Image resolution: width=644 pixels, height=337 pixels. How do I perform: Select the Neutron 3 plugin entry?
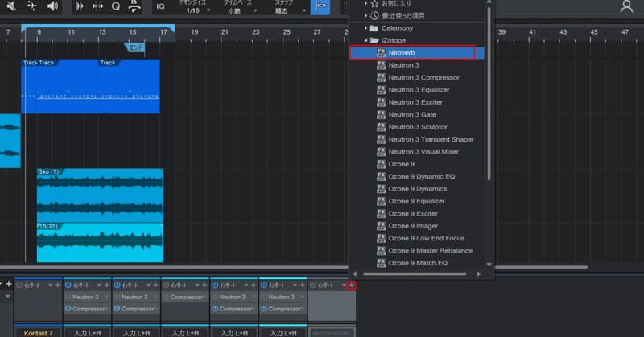pyautogui.click(x=417, y=65)
